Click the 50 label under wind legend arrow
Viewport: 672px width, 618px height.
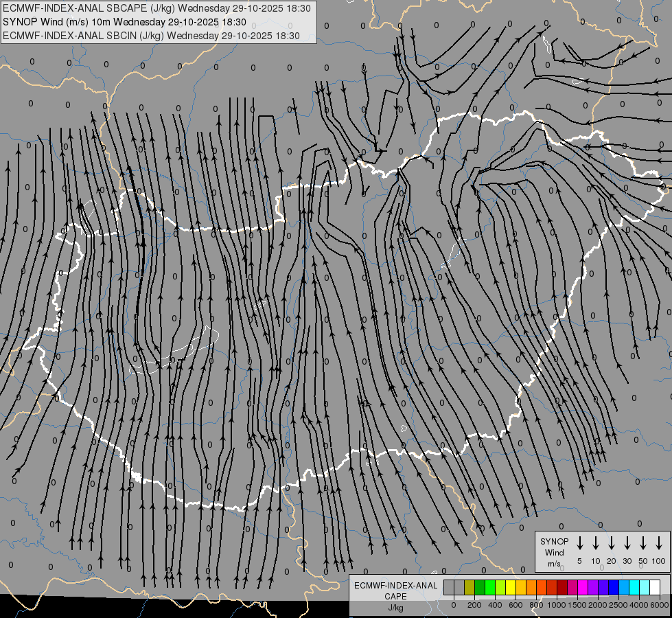point(643,561)
